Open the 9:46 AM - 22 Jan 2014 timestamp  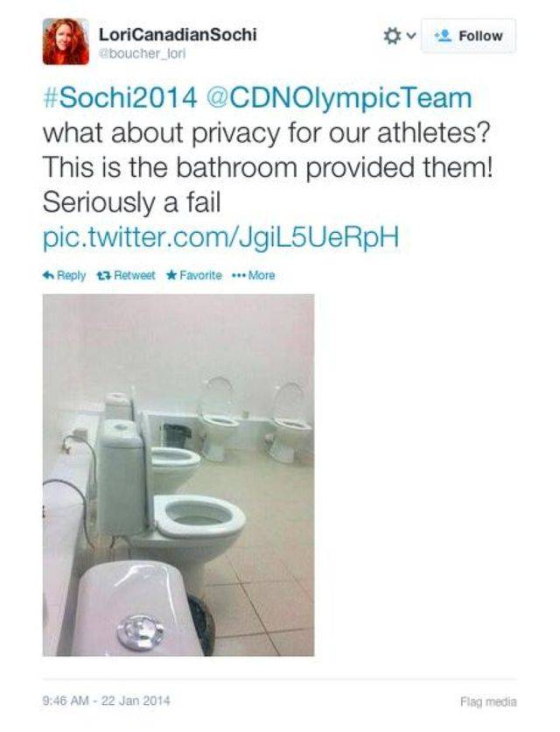coord(107,700)
